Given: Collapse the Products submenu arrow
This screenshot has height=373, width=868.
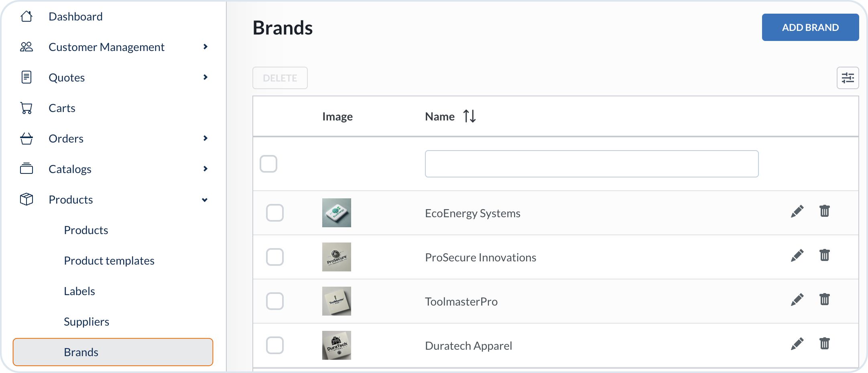Looking at the screenshot, I should [x=205, y=200].
